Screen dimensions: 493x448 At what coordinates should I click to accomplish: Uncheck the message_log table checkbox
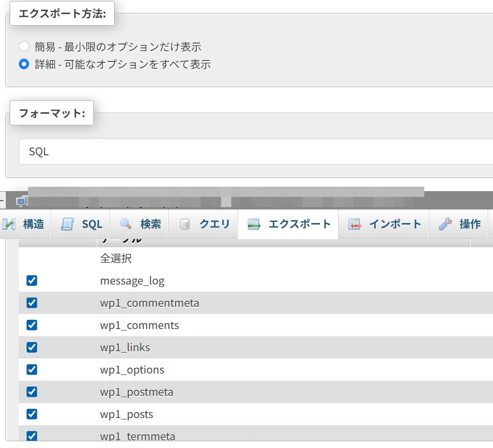point(32,281)
